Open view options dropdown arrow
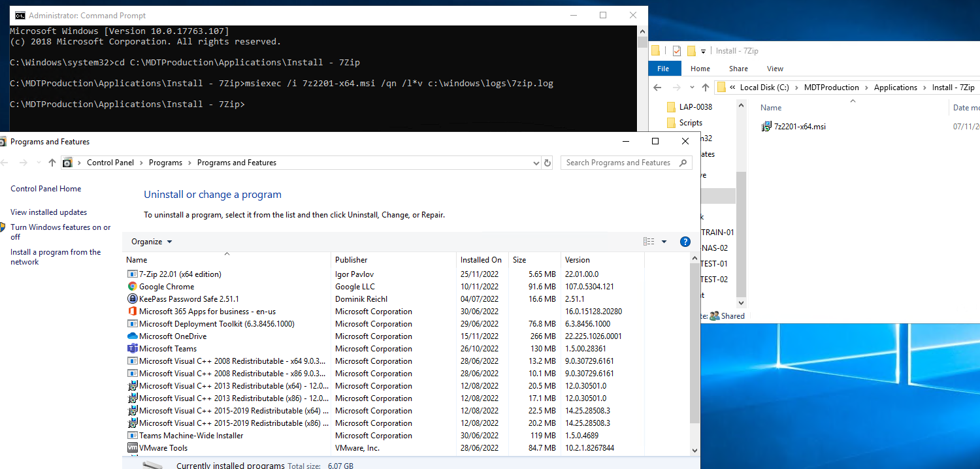 (664, 242)
